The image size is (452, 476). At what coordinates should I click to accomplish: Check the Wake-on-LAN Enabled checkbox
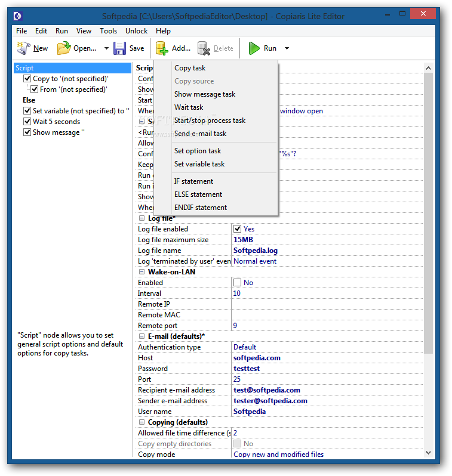tap(237, 283)
